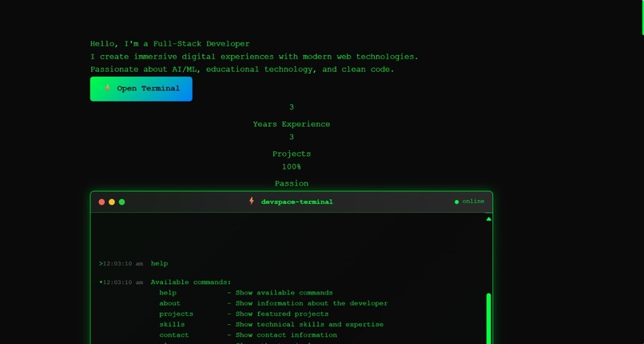
Task: Click the yellow minimize dot in terminal header
Action: click(112, 202)
